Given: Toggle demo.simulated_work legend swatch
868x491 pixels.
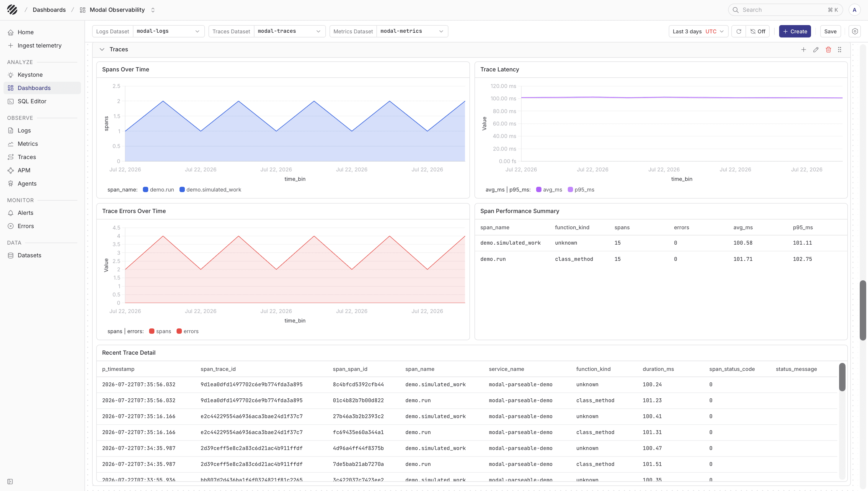Looking at the screenshot, I should tap(182, 189).
